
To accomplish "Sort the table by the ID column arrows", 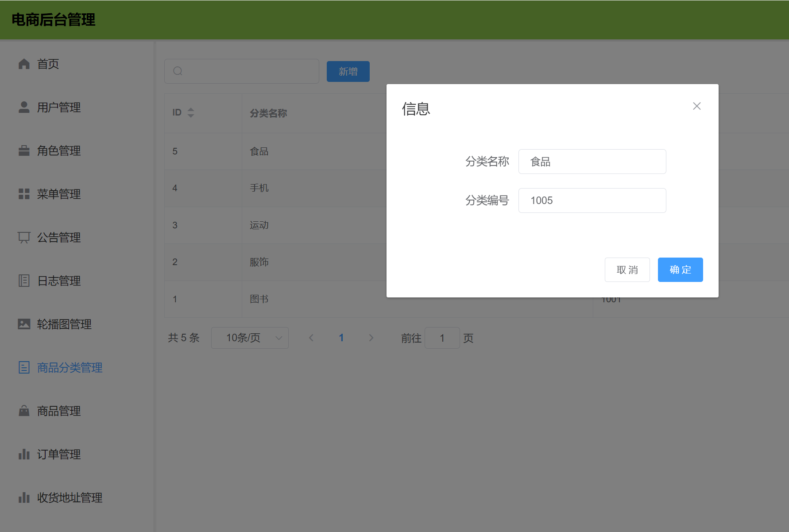I will pyautogui.click(x=191, y=112).
